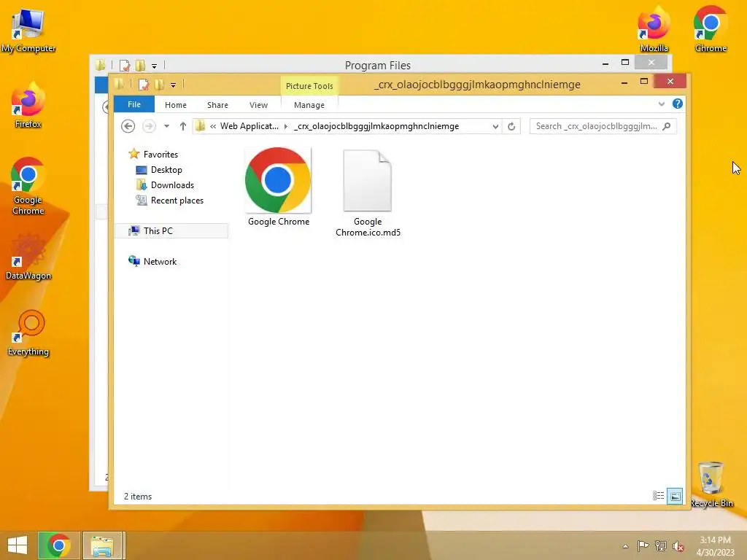Click File Explorer in the taskbar
Viewport: 747px width, 560px height.
(x=103, y=545)
